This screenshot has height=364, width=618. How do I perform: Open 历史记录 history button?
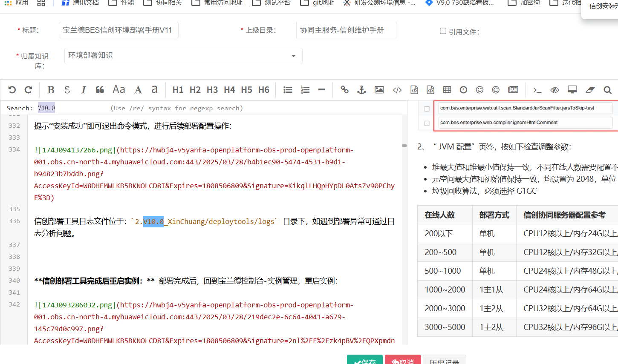(445, 360)
